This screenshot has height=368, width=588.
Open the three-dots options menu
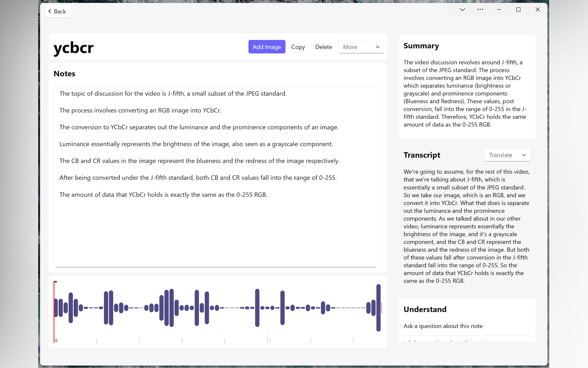[480, 10]
